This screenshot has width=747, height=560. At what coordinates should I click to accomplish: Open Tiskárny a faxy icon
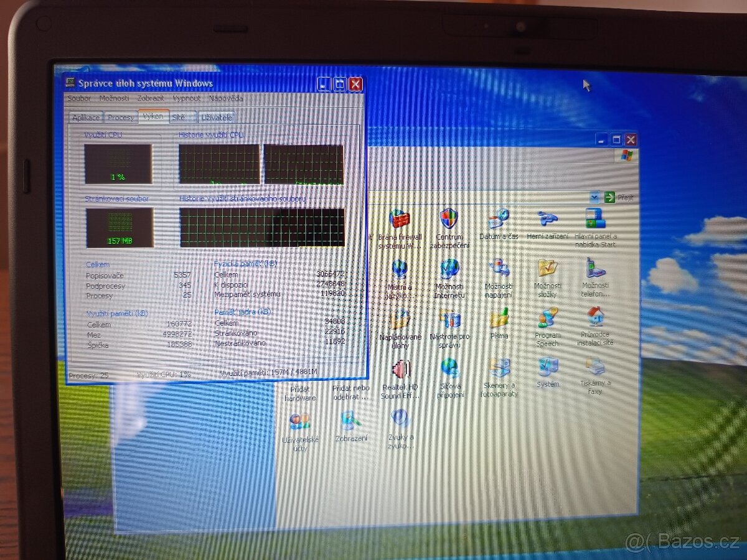[595, 367]
